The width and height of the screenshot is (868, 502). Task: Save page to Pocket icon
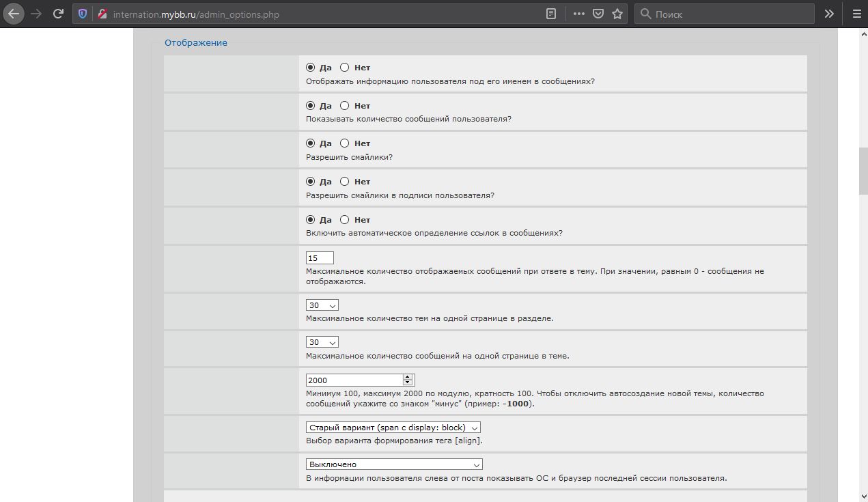pos(598,14)
